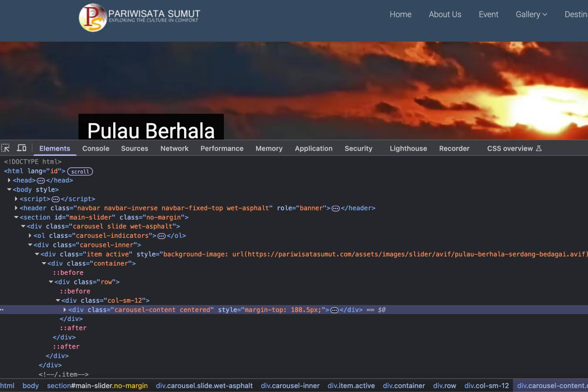The image size is (588, 392).
Task: Select the section#main-slider.no-margin breadcrumb
Action: [x=98, y=385]
